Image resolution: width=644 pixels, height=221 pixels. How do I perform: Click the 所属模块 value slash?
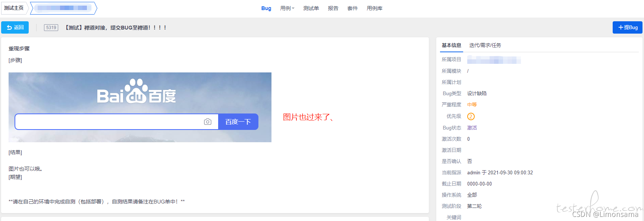click(468, 71)
